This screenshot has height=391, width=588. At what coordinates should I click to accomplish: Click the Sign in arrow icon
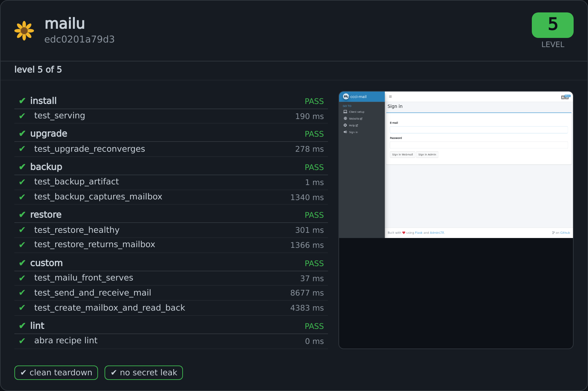tap(345, 132)
